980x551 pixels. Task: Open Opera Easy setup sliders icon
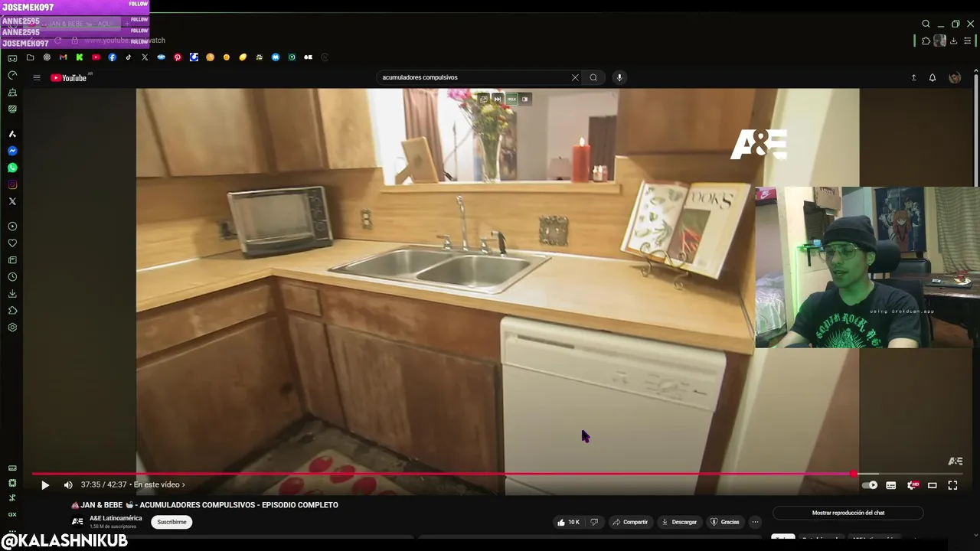(x=967, y=41)
